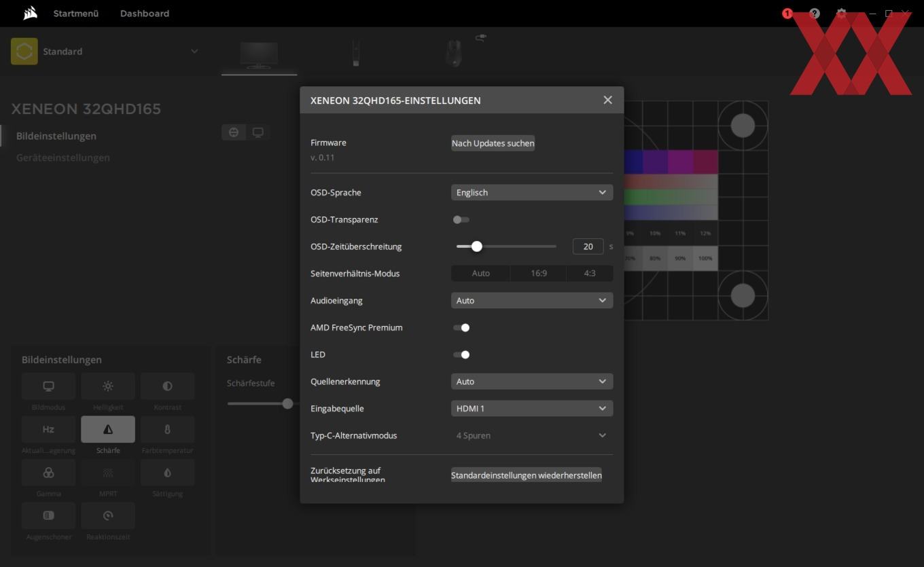
Task: Select 4:3 aspect ratio mode
Action: pos(590,273)
